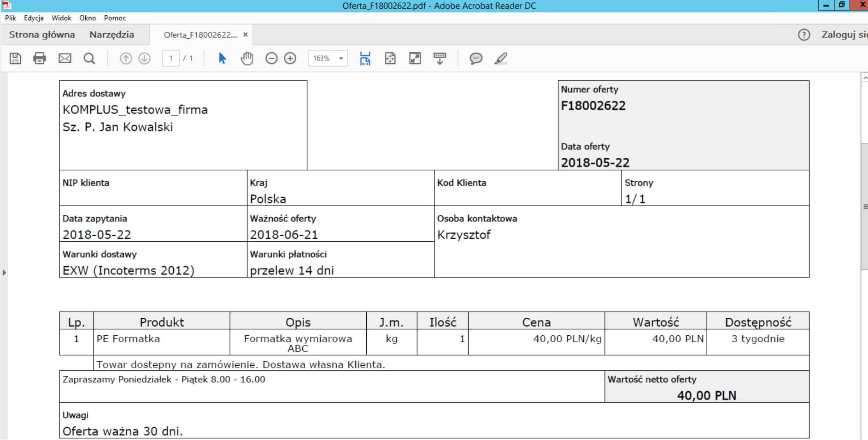
Task: Click the Wartość netto oferty total 40,00 PLN
Action: [706, 395]
